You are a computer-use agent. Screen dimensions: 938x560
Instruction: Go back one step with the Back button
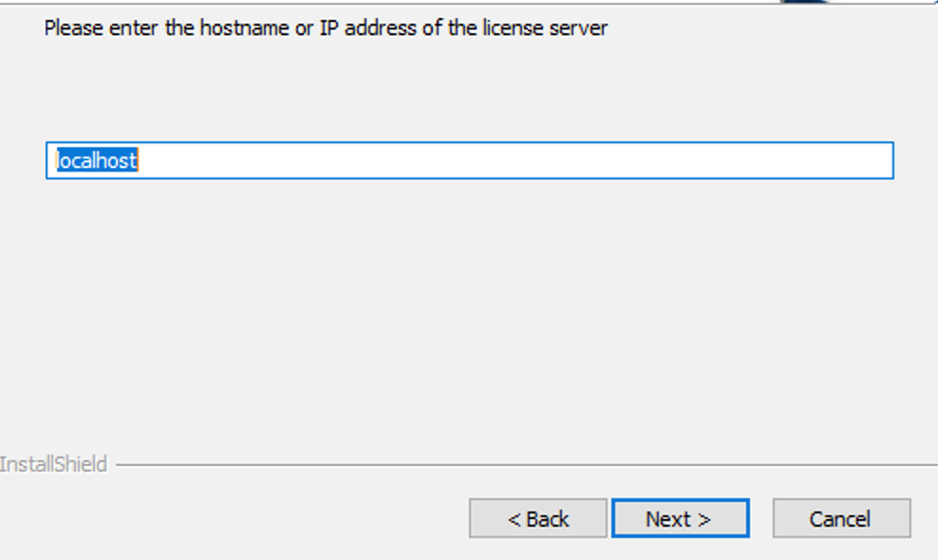537,518
